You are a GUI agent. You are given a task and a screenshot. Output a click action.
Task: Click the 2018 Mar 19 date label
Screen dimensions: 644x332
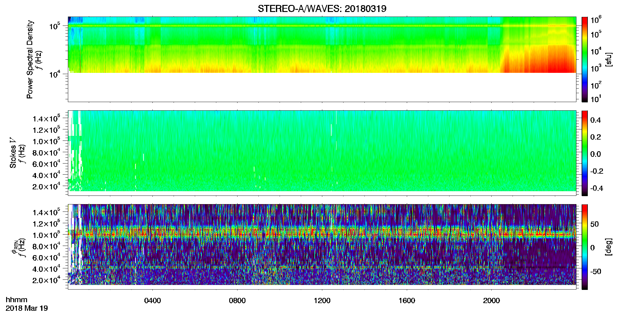point(27,308)
